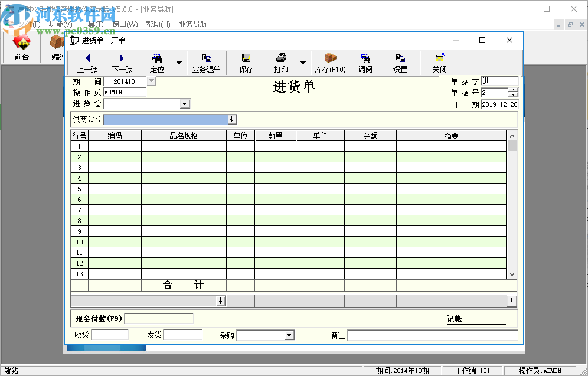Click the 品名规格 column header
588x376 pixels.
184,136
